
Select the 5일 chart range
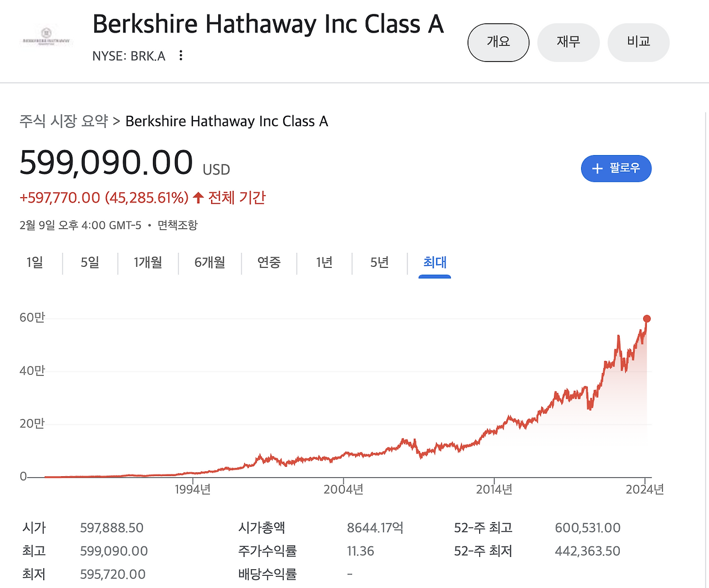click(x=90, y=262)
